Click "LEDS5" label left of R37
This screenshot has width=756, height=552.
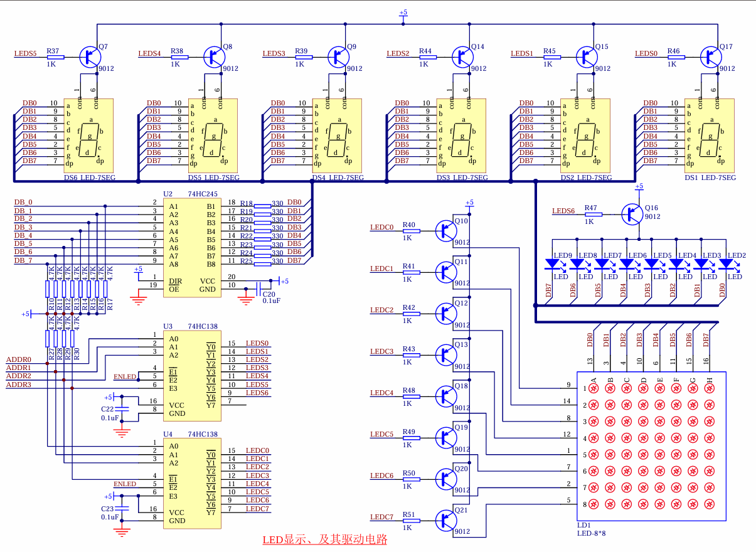pyautogui.click(x=25, y=54)
